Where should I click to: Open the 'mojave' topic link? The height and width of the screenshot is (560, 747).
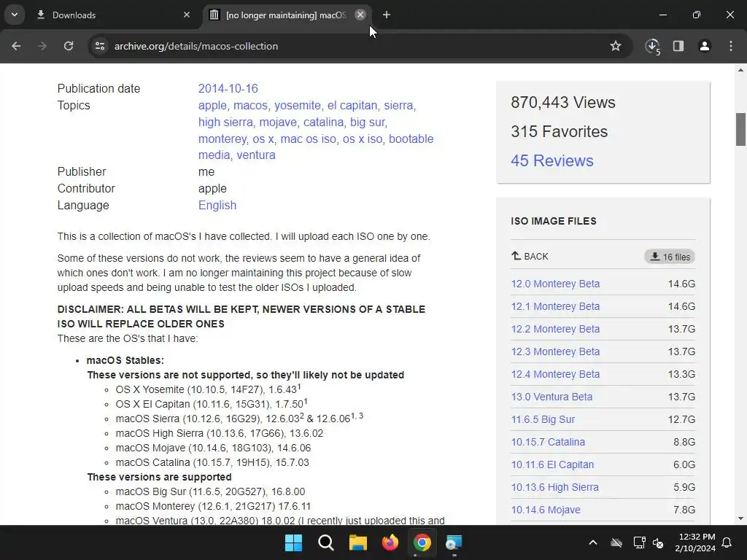pos(278,122)
